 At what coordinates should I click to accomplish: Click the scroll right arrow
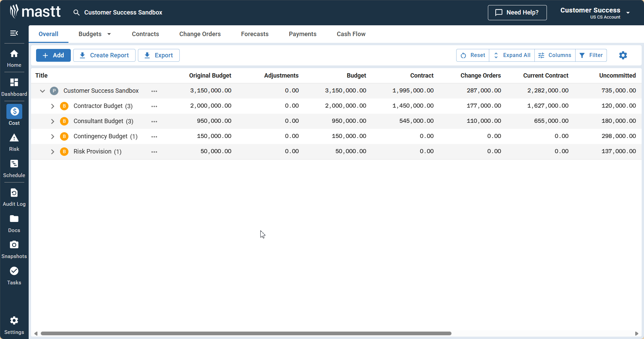coord(637,333)
